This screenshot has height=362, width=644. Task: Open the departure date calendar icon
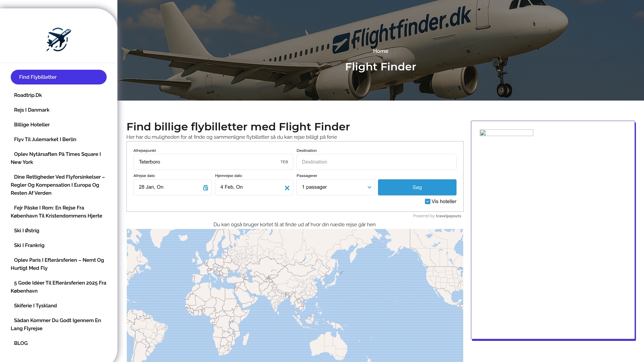(x=206, y=188)
